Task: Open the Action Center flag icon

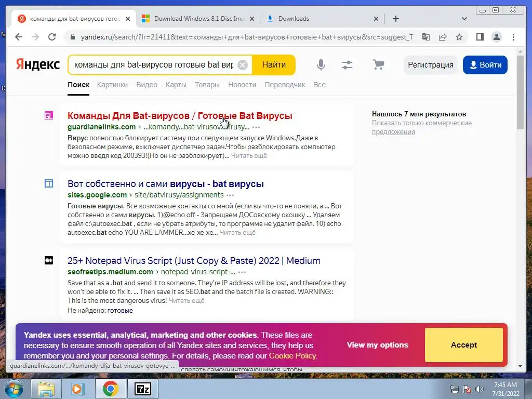Action: [x=467, y=389]
